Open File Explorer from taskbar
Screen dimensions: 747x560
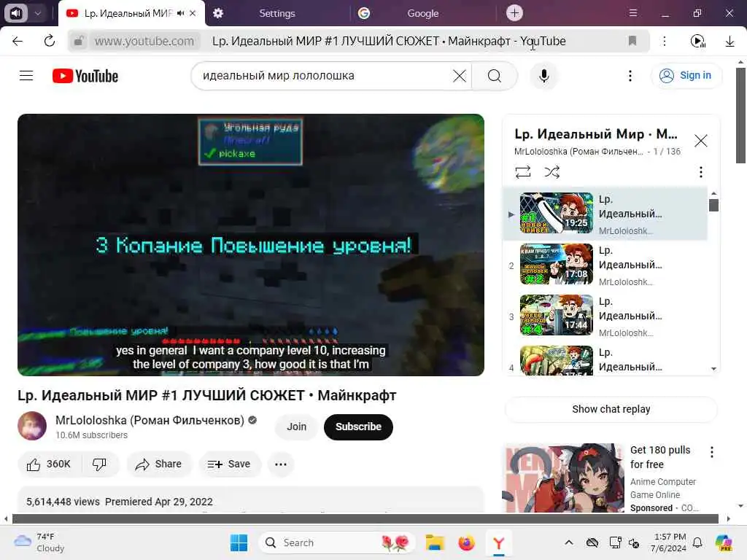pos(435,542)
